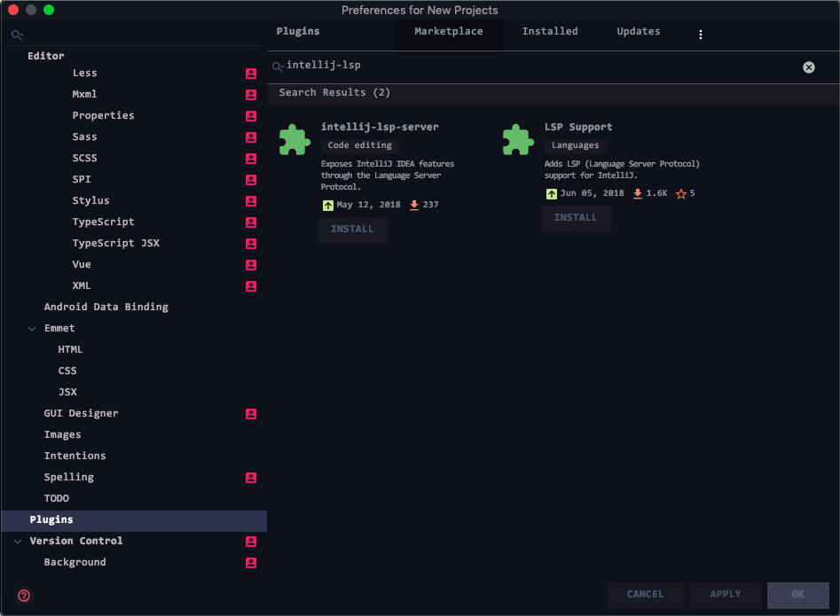Click the Cancel button
This screenshot has height=616, width=840.
click(645, 595)
